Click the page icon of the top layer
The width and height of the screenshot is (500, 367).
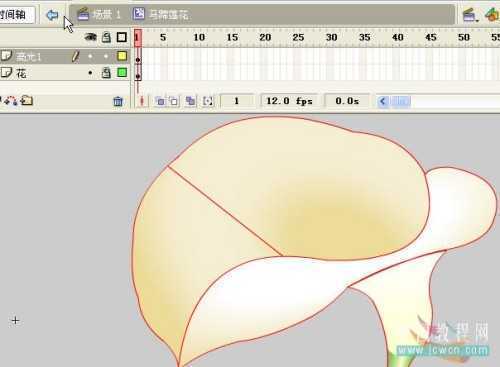point(6,56)
